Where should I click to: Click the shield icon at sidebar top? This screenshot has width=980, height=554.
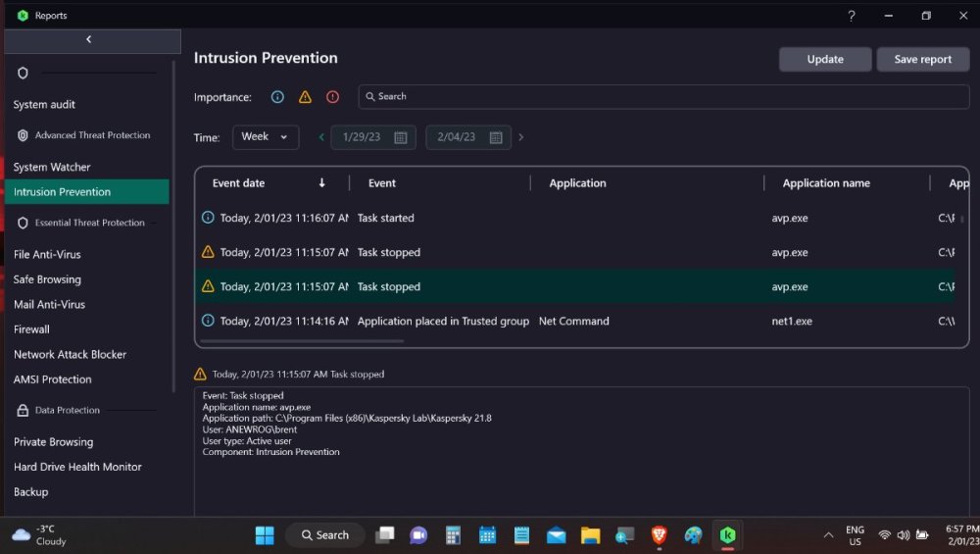tap(24, 74)
